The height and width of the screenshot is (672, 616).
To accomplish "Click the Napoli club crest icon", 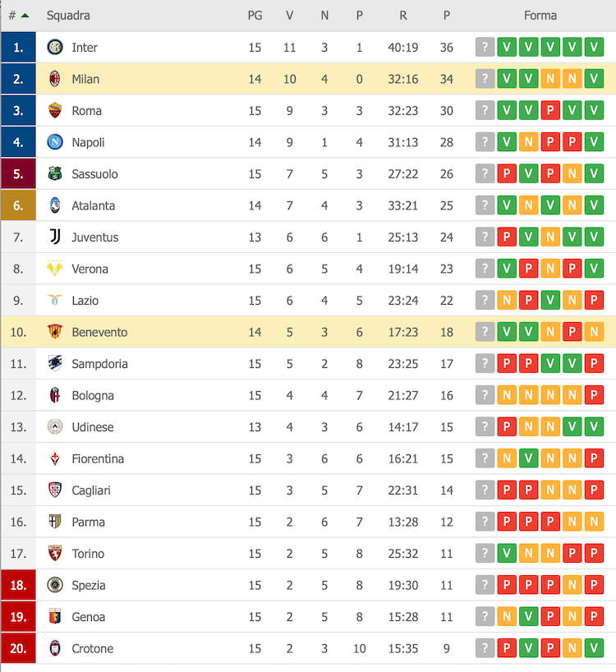I will tap(55, 142).
